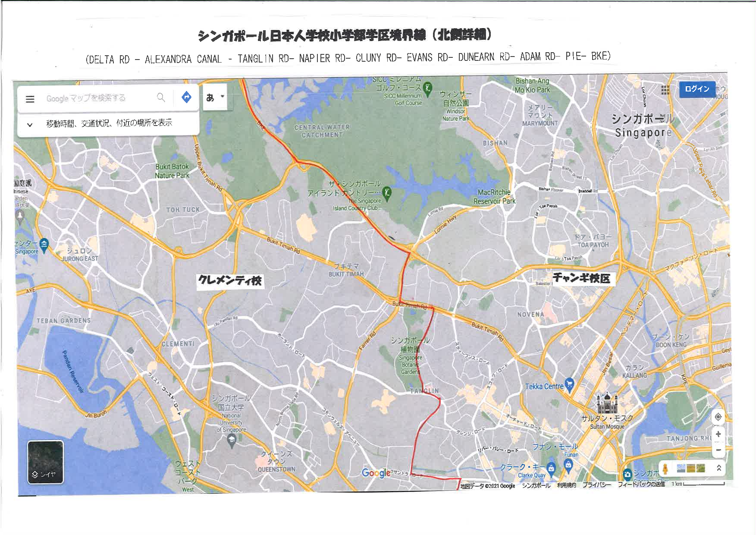This screenshot has height=535, width=756.
Task: Click the BISHAN area label
Action: click(x=495, y=143)
